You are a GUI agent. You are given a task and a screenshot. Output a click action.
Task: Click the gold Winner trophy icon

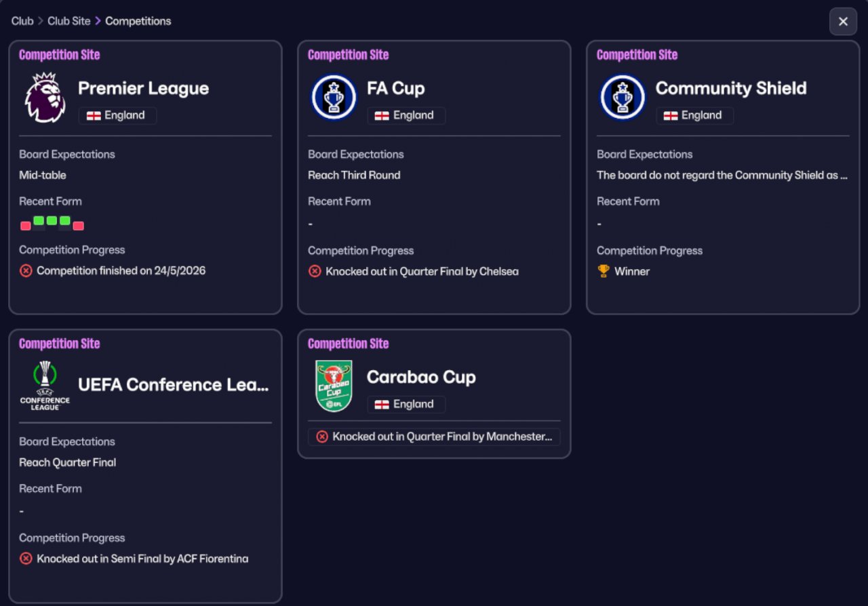[x=604, y=271]
